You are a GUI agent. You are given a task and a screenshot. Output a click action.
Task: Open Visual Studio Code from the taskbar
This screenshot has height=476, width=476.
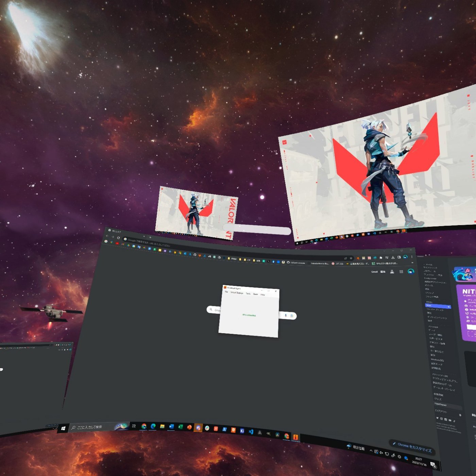[251, 431]
